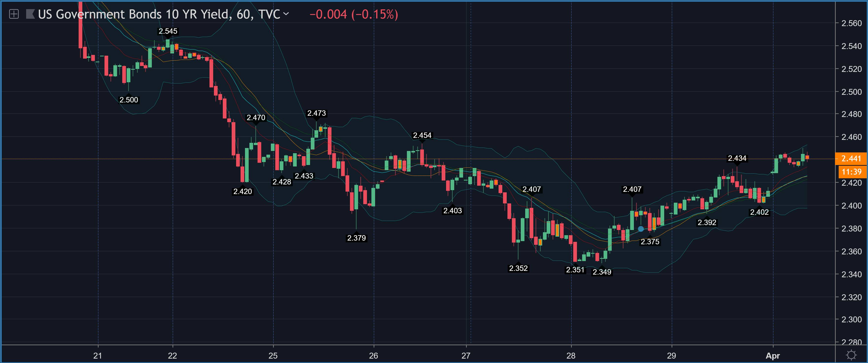The width and height of the screenshot is (868, 363).
Task: Click date 25 on the time axis
Action: (273, 356)
